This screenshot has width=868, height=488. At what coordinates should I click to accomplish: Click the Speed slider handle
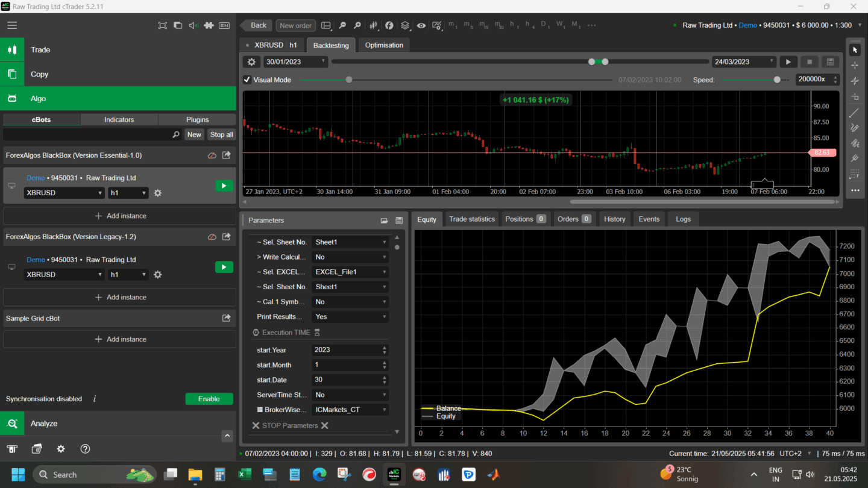pos(777,80)
